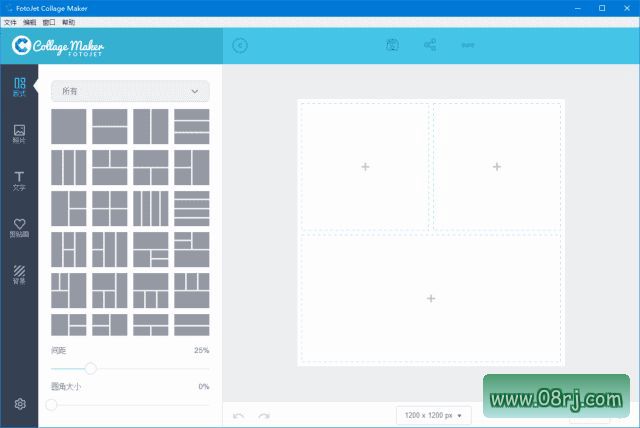The image size is (640, 428).
Task: Open settings via the gear icon
Action: (19, 404)
